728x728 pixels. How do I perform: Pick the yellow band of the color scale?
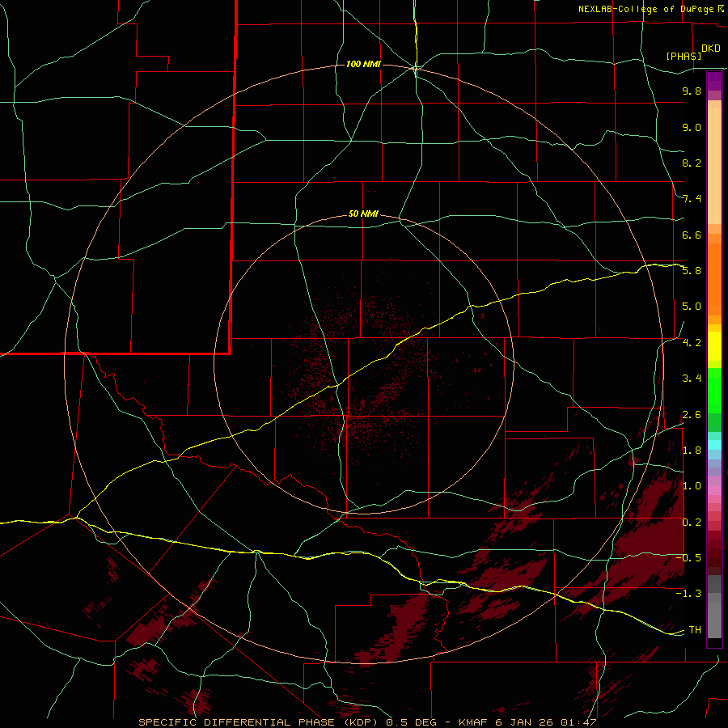tap(714, 346)
